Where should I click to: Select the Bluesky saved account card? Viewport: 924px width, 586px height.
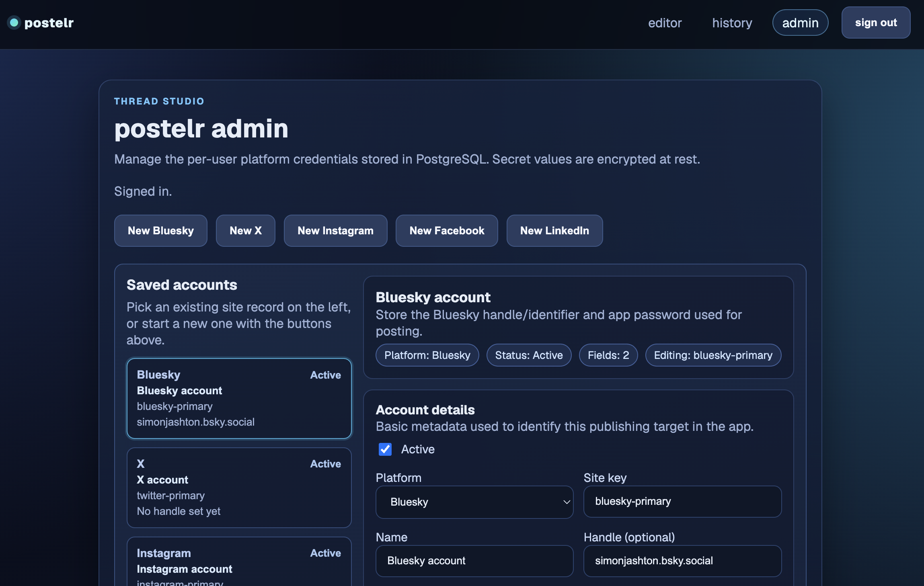click(x=239, y=398)
